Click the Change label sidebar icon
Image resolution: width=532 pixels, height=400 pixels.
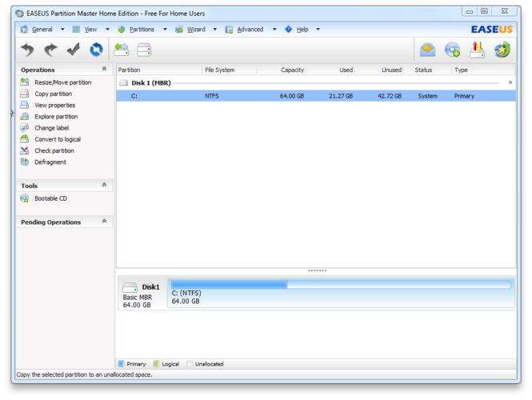coord(25,127)
